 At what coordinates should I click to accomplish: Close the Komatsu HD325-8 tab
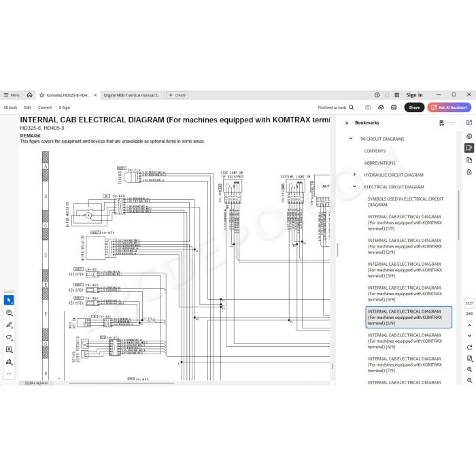tap(95, 95)
